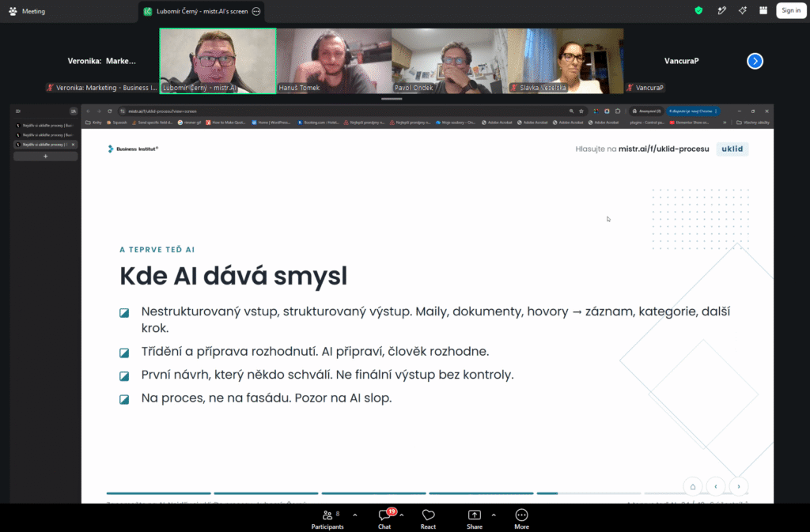Open the Home | WordPress bookmark
The image size is (810, 532).
point(271,123)
